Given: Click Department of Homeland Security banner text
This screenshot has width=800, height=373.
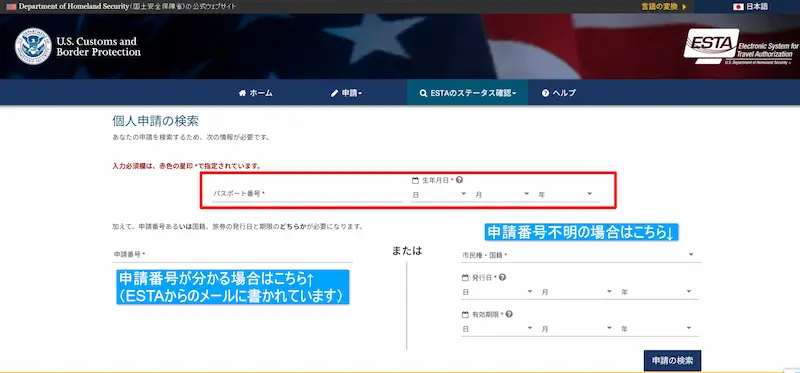Looking at the screenshot, I should click(128, 7).
